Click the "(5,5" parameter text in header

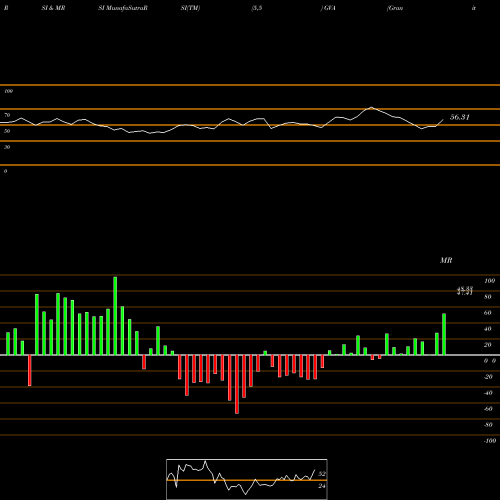point(257,8)
